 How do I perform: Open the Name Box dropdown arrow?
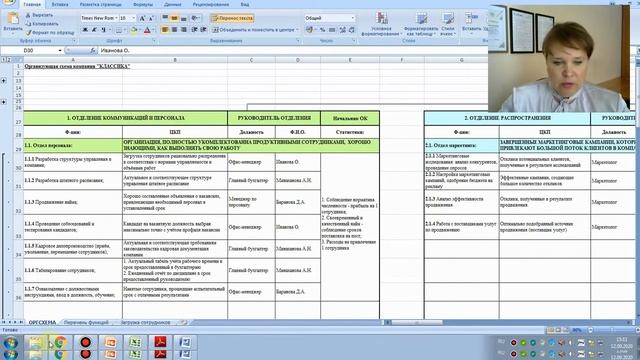[x=60, y=51]
